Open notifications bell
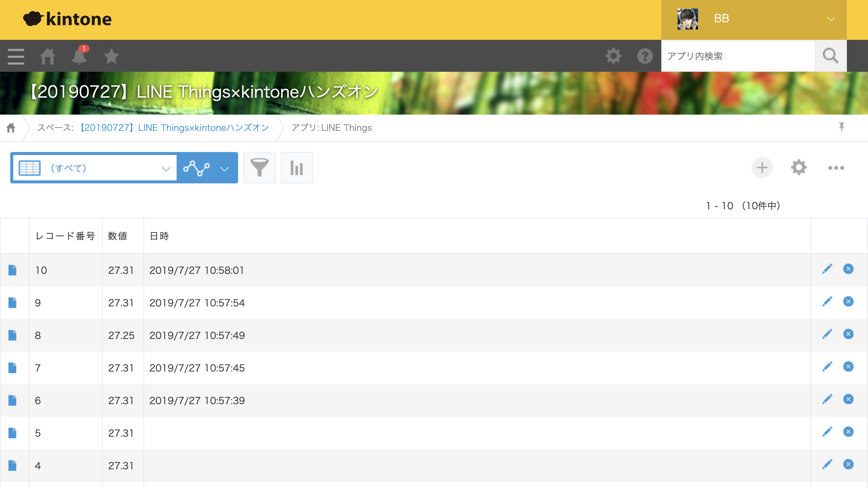 click(80, 55)
